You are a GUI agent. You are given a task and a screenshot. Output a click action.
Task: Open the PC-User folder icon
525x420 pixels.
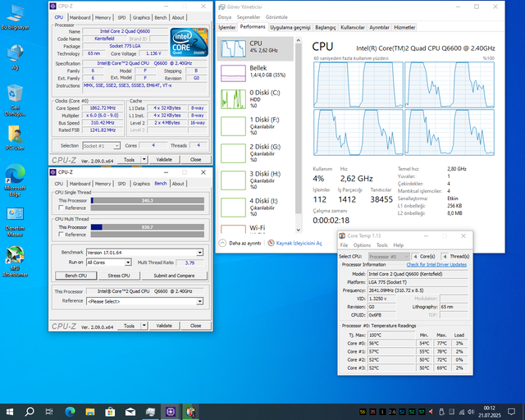point(15,138)
